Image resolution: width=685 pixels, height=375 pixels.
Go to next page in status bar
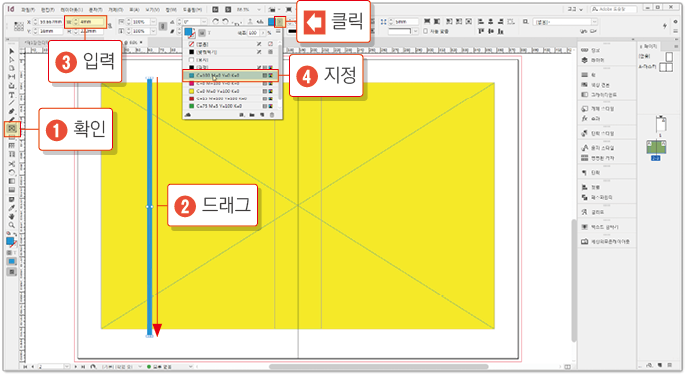click(x=76, y=367)
